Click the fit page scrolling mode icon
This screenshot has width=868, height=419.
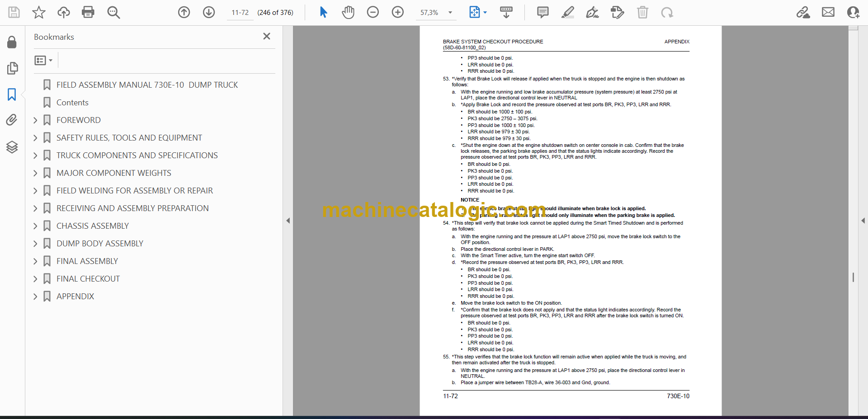click(x=475, y=12)
